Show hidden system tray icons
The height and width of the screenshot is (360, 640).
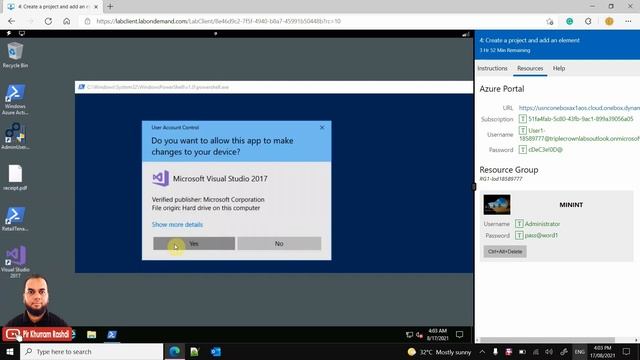pos(482,352)
